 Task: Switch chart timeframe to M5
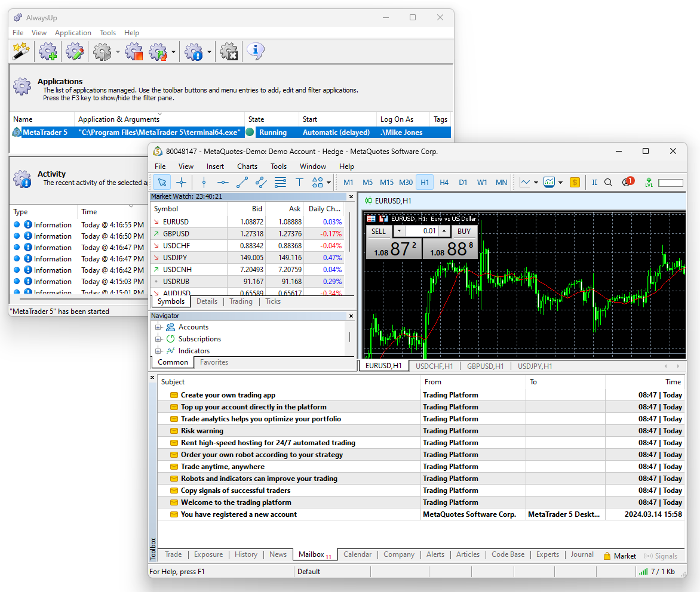coord(367,182)
